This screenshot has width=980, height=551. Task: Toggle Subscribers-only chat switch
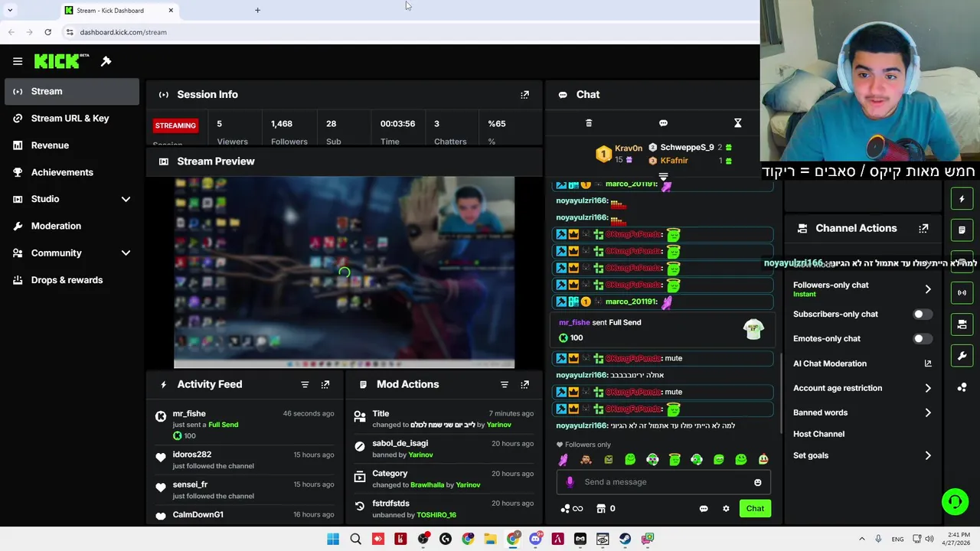click(921, 315)
